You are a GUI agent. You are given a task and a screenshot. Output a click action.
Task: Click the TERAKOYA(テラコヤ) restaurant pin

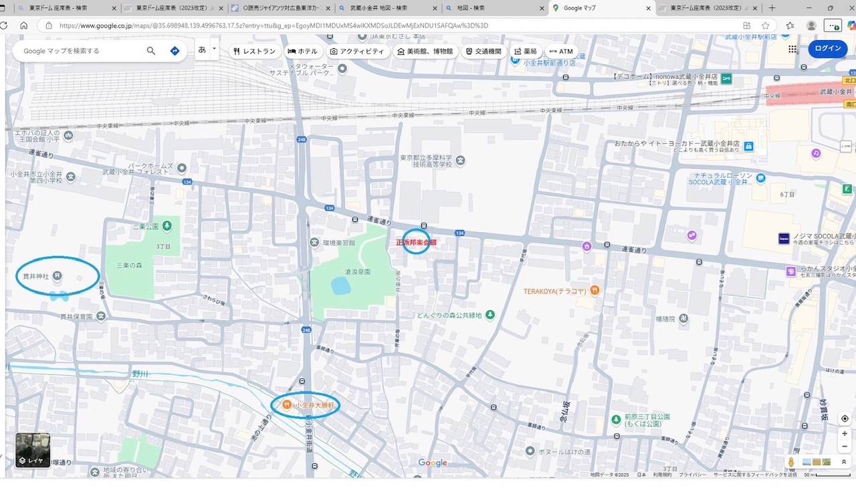coord(595,291)
